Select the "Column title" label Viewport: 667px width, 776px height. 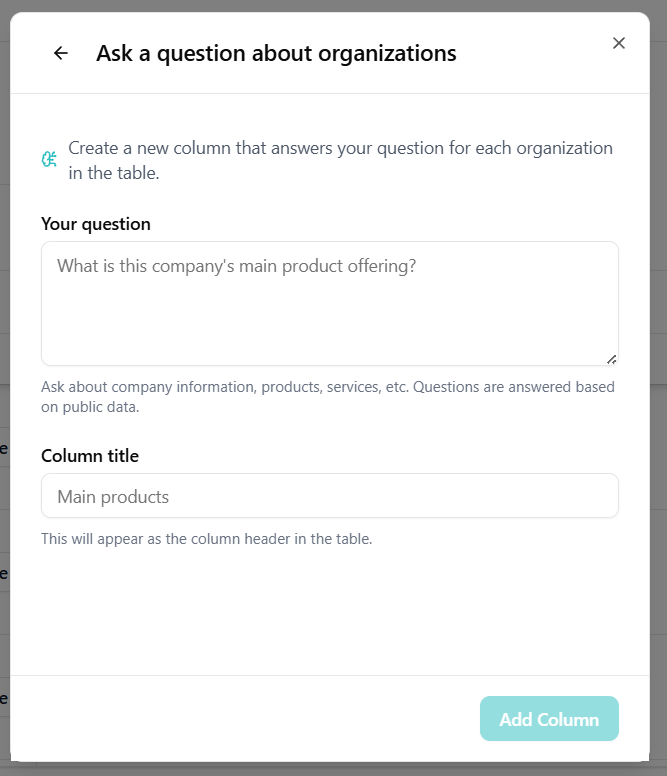90,456
